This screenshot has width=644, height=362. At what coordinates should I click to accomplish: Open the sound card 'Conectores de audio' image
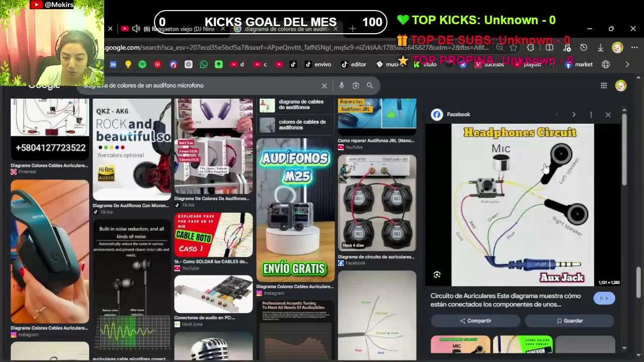click(x=213, y=294)
